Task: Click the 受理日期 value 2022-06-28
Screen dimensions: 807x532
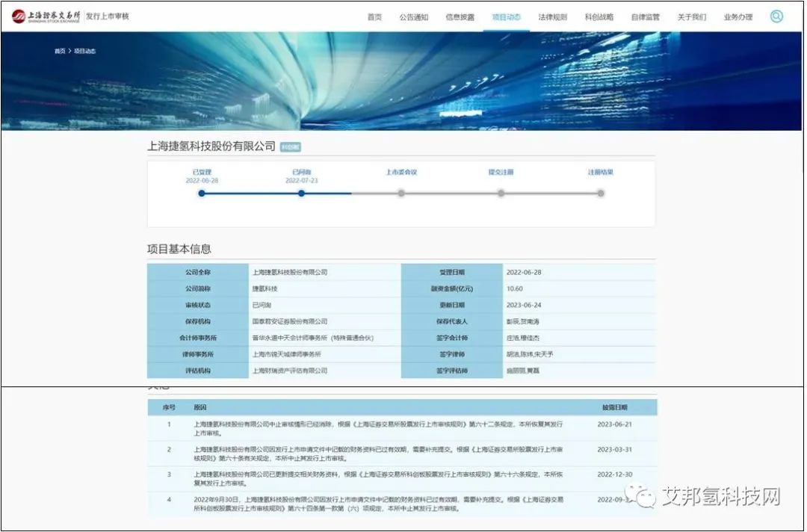Action: pos(524,272)
